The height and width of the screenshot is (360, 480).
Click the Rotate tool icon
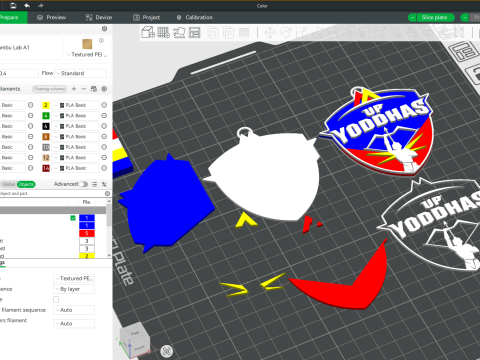(x=286, y=33)
